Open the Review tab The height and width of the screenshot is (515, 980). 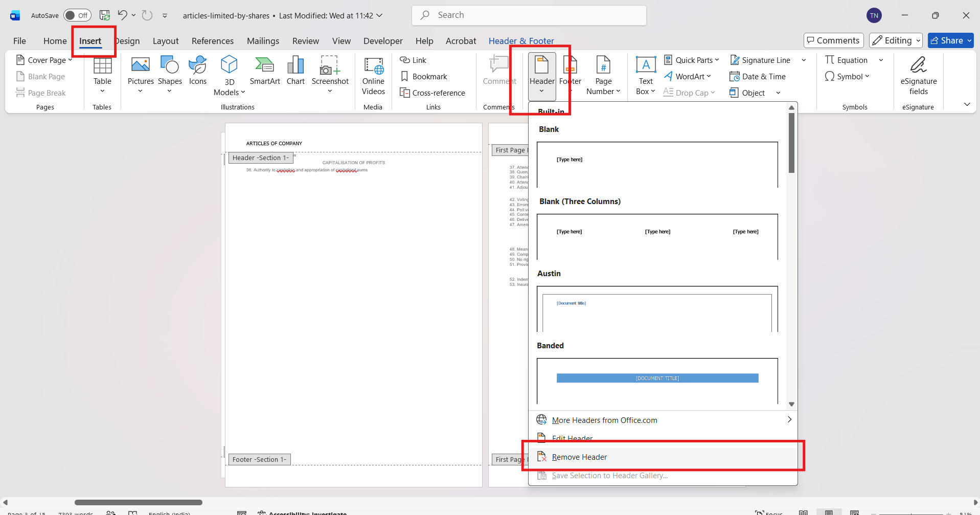pos(306,41)
